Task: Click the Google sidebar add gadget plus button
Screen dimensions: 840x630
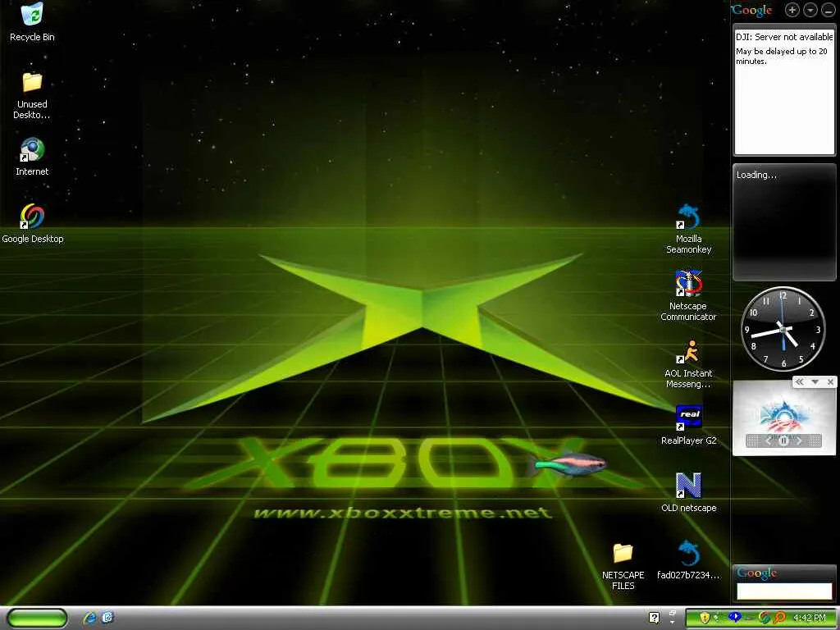Action: tap(792, 10)
